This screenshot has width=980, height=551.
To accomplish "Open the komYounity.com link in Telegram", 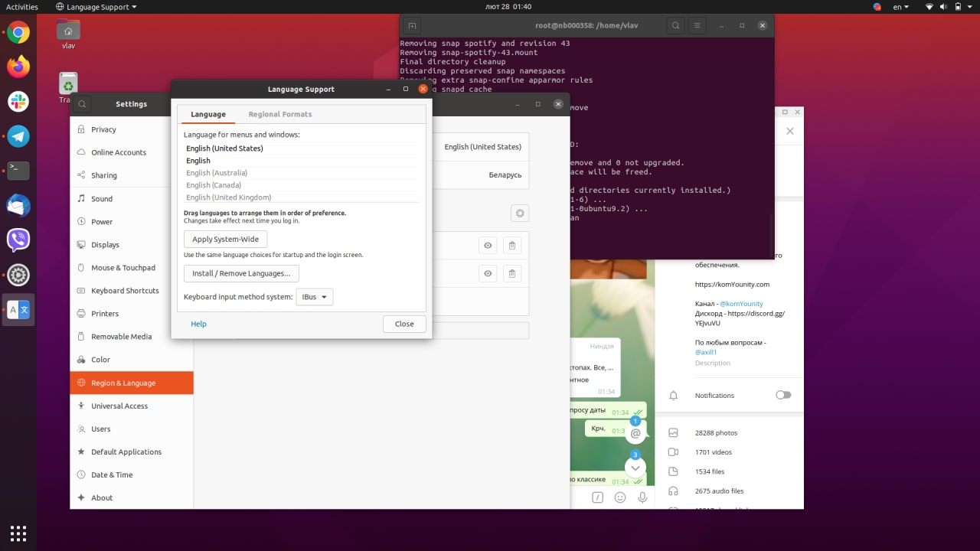I will coord(732,284).
